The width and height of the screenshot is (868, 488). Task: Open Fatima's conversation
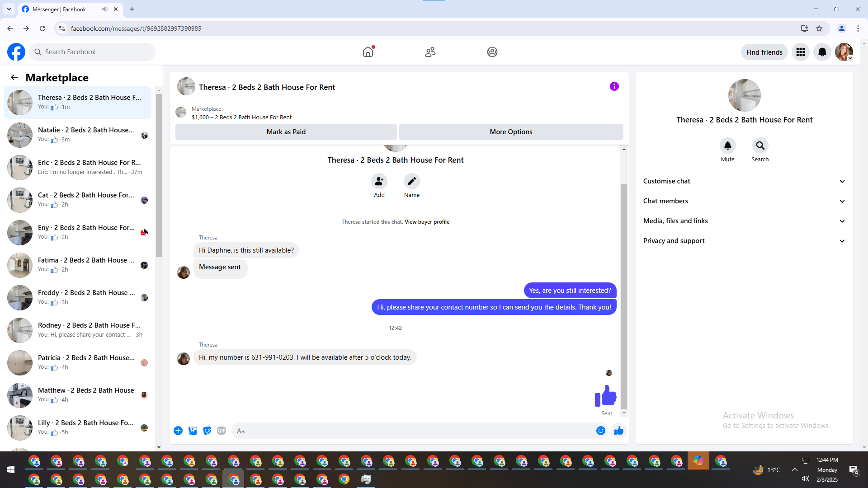click(x=78, y=265)
